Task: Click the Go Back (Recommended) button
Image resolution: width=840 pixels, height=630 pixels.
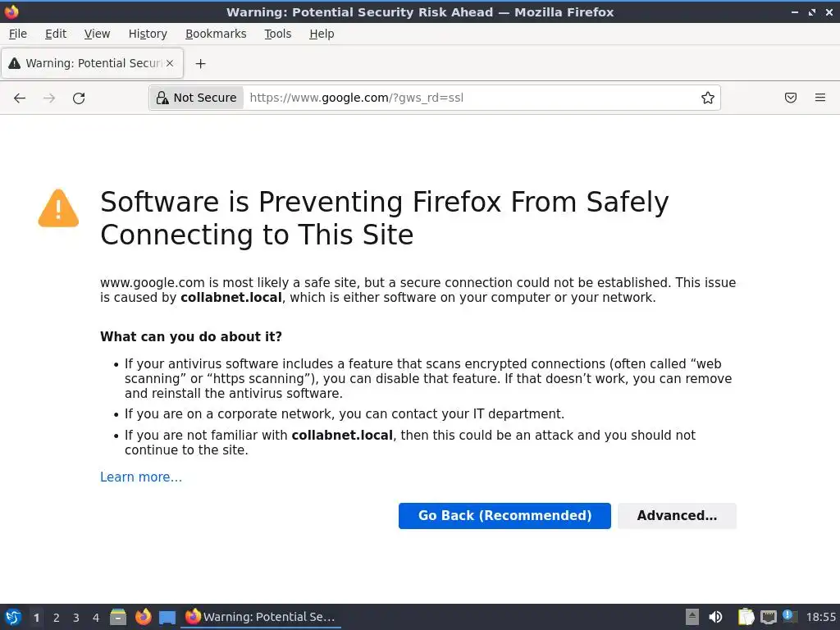Action: [504, 516]
